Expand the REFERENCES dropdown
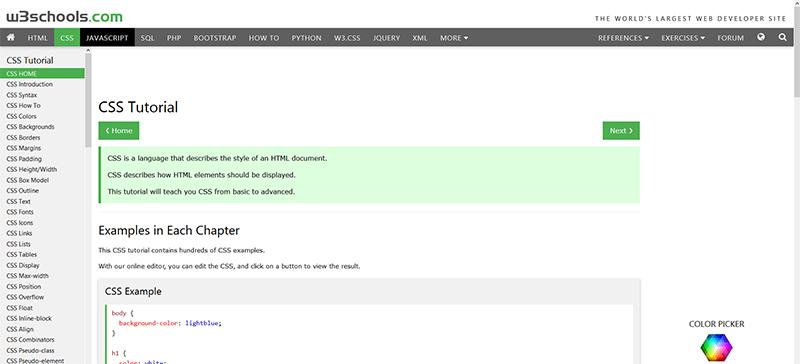This screenshot has height=364, width=800. pyautogui.click(x=623, y=38)
